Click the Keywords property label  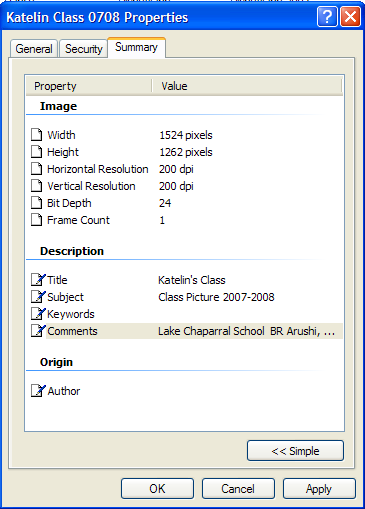coord(71,314)
